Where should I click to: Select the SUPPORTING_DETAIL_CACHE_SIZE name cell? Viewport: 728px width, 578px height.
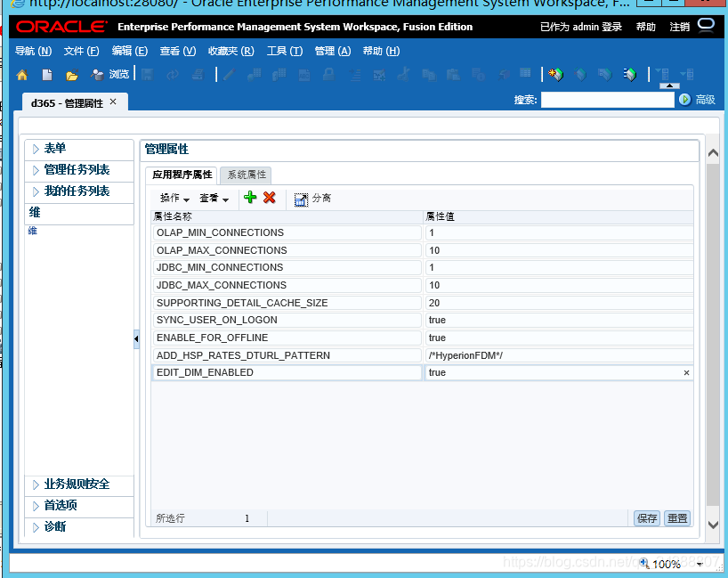[x=287, y=303]
